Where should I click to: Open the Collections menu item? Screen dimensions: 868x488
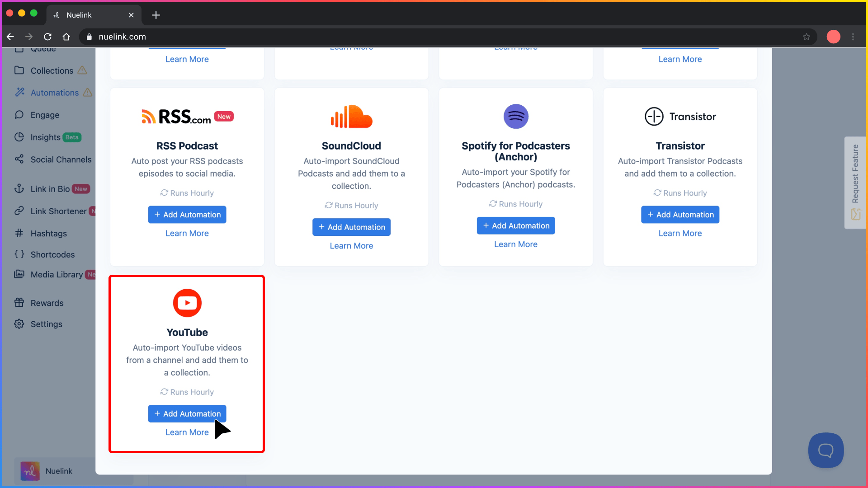tap(52, 70)
